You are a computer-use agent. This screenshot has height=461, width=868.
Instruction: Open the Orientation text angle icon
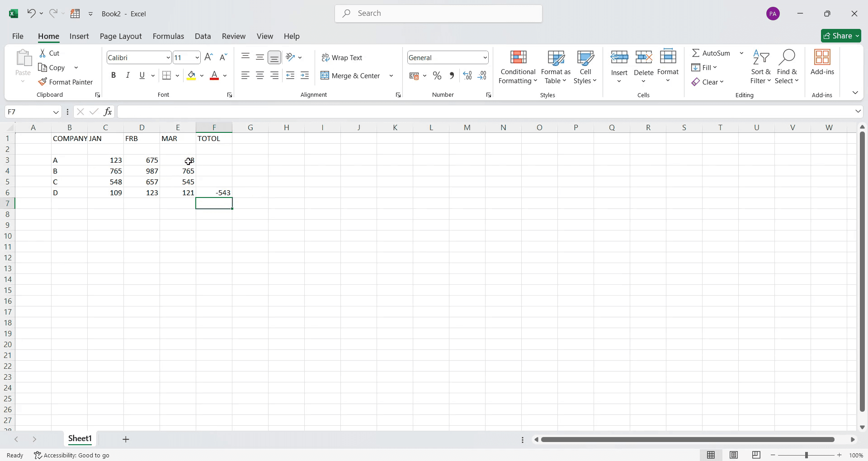291,57
